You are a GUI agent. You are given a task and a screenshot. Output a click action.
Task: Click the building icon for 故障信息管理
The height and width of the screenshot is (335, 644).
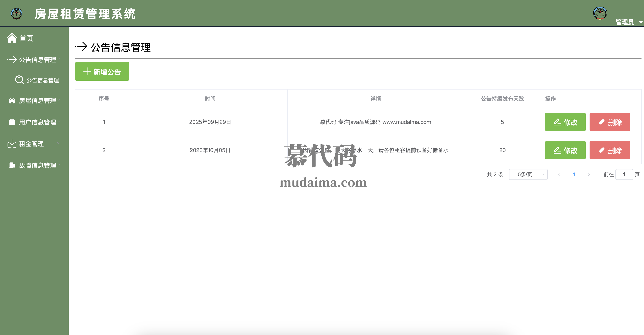(12, 165)
